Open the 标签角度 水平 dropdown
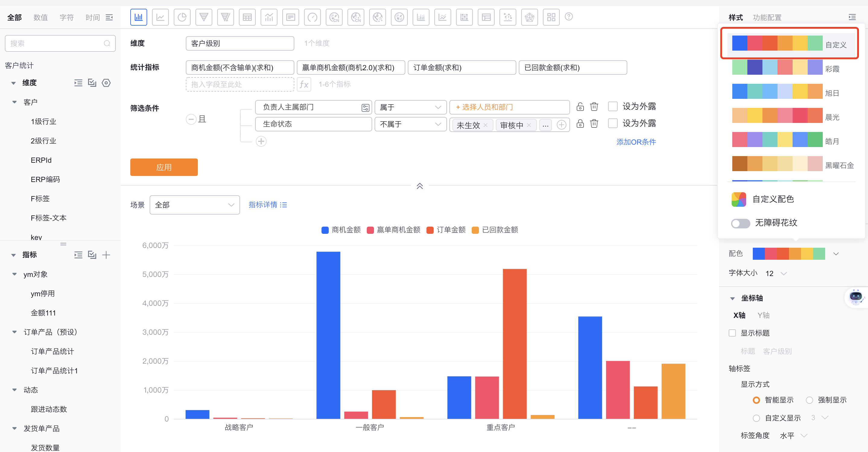This screenshot has width=868, height=452. pyautogui.click(x=794, y=435)
